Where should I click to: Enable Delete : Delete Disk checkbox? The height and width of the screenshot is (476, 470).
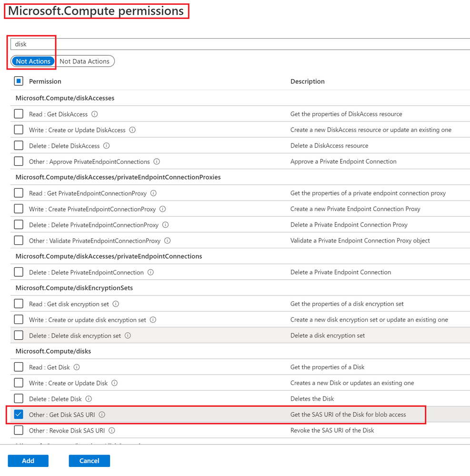[19, 399]
